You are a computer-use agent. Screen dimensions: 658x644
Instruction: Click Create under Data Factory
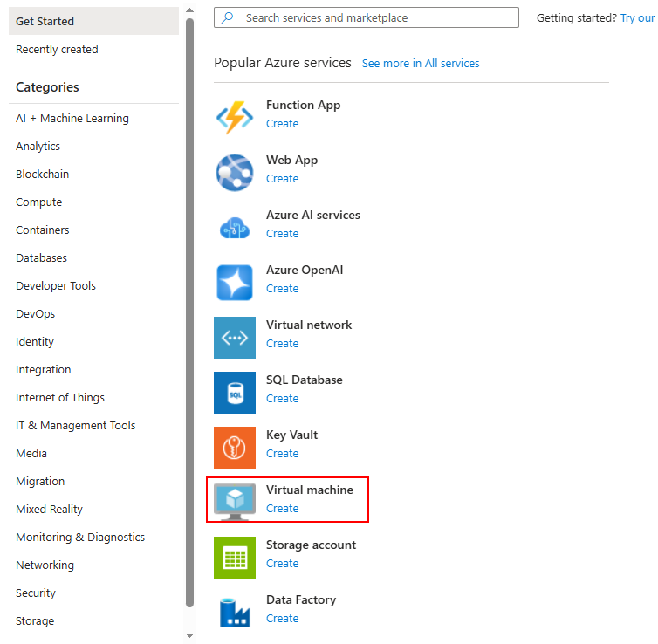click(283, 619)
